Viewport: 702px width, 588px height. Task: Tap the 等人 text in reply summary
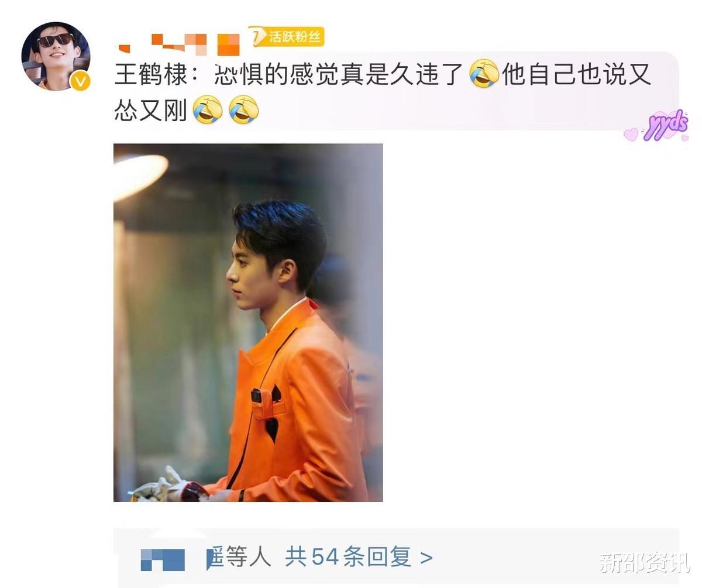pyautogui.click(x=248, y=558)
